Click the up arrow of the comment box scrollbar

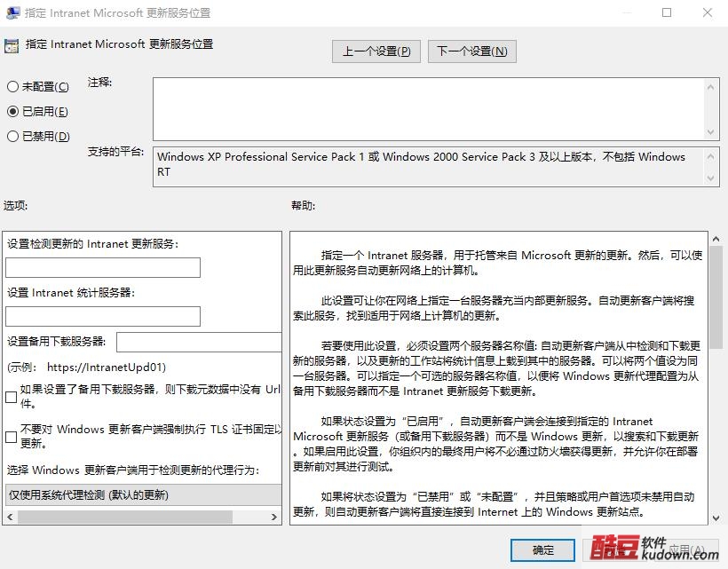tap(710, 87)
